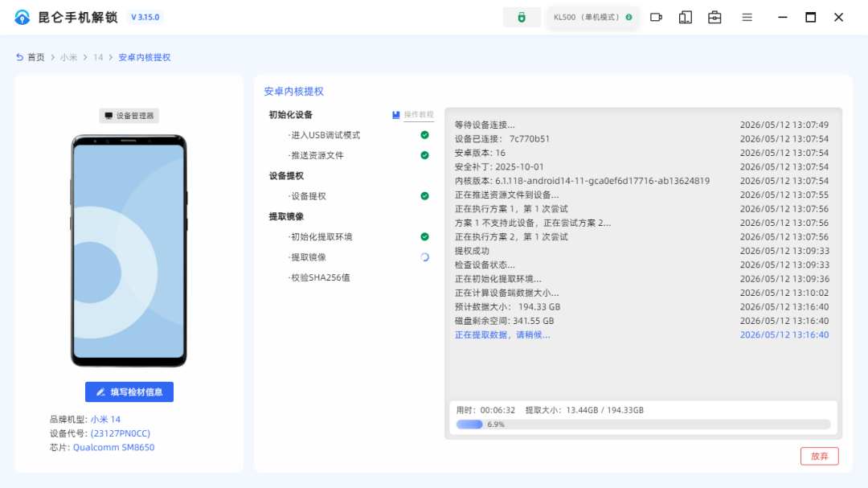The width and height of the screenshot is (868, 488).
Task: Click the 小米 breadcrumb
Action: [x=68, y=57]
